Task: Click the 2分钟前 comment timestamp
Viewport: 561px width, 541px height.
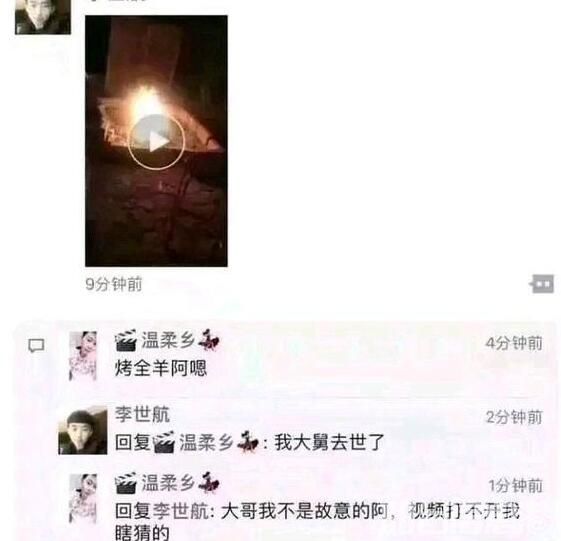Action: pos(514,417)
